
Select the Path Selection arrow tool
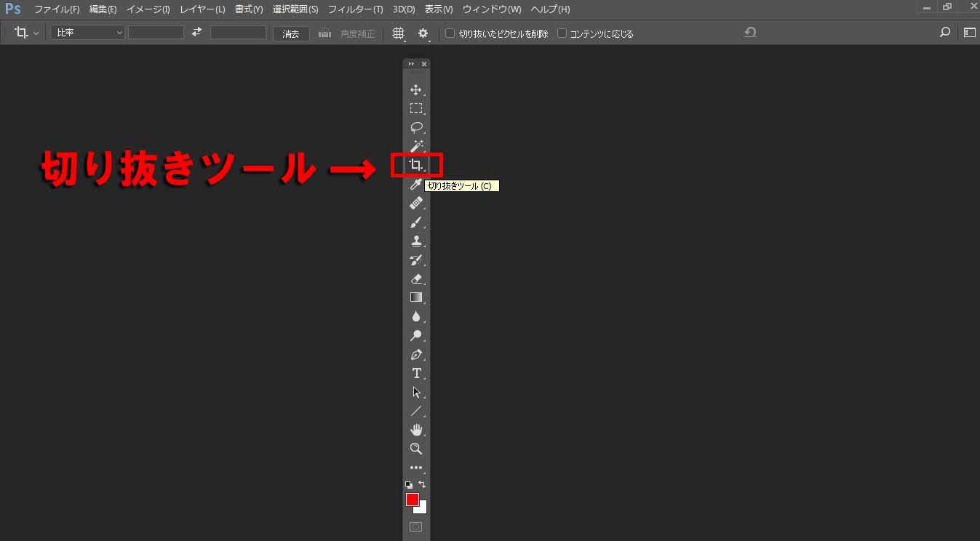pos(416,392)
